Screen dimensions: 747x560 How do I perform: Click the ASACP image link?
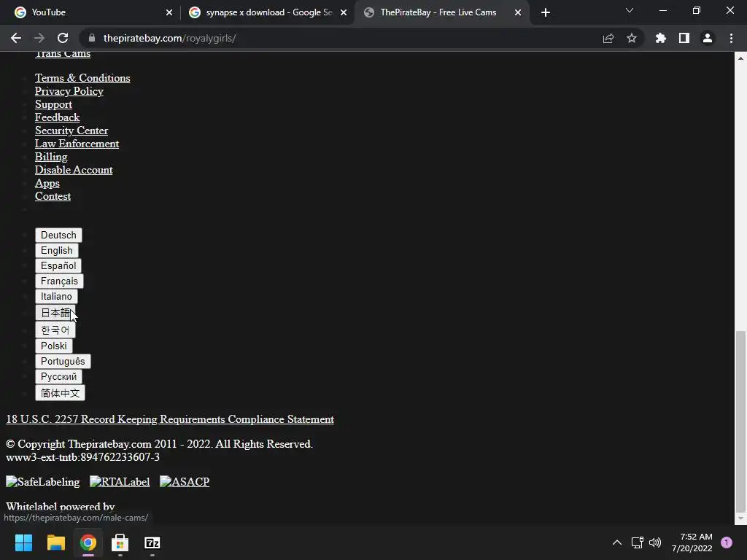[x=185, y=482]
